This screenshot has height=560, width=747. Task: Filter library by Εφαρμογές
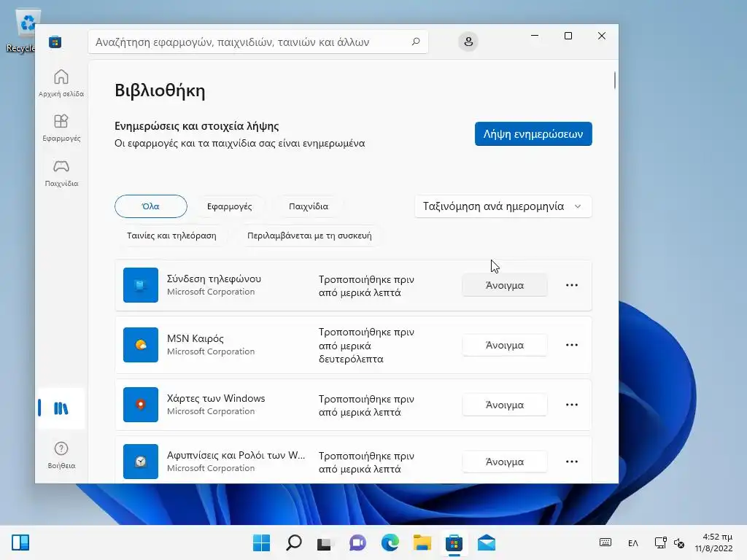click(229, 206)
